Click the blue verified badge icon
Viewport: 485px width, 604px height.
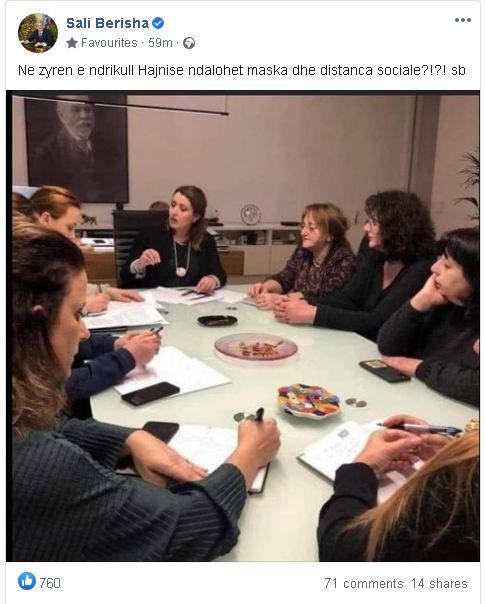click(158, 23)
